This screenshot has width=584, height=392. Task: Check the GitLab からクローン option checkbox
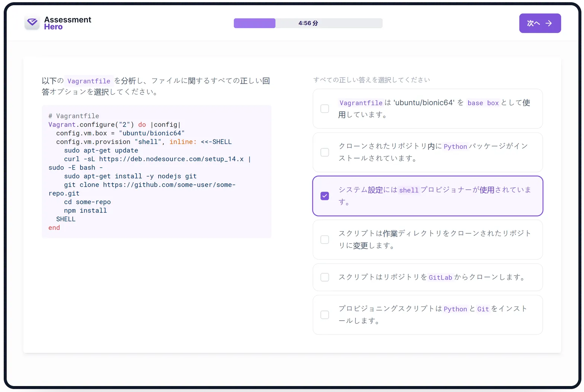(x=325, y=277)
